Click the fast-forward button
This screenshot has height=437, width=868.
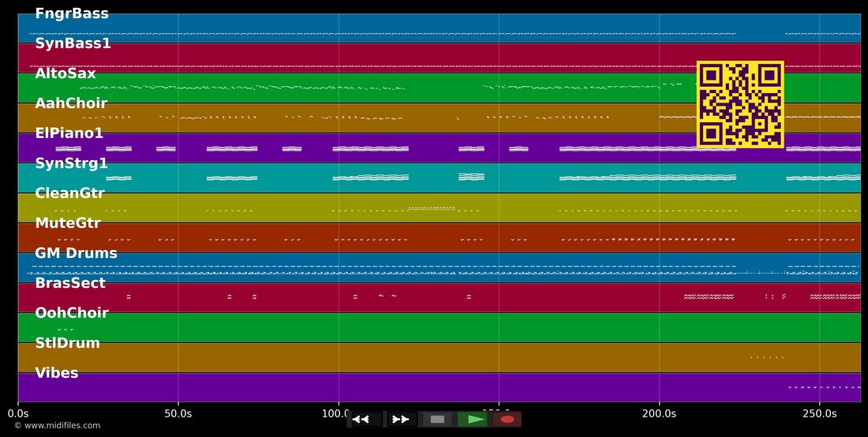401,420
